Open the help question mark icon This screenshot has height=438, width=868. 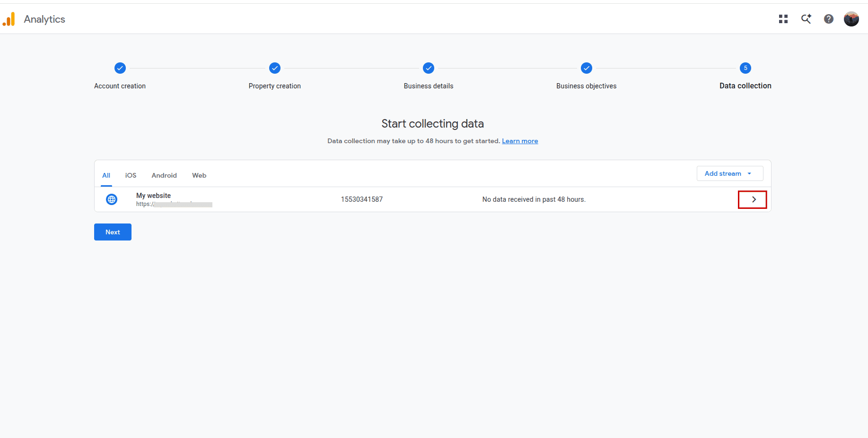pos(829,19)
